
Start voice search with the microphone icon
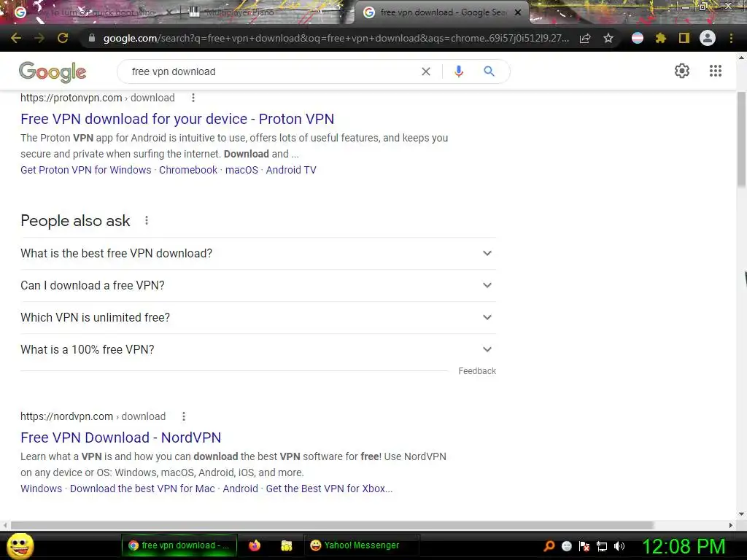point(459,71)
